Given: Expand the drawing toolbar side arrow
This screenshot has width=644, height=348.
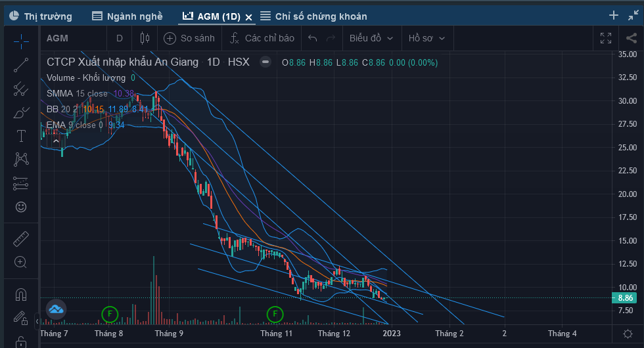Looking at the screenshot, I should 37,321.
